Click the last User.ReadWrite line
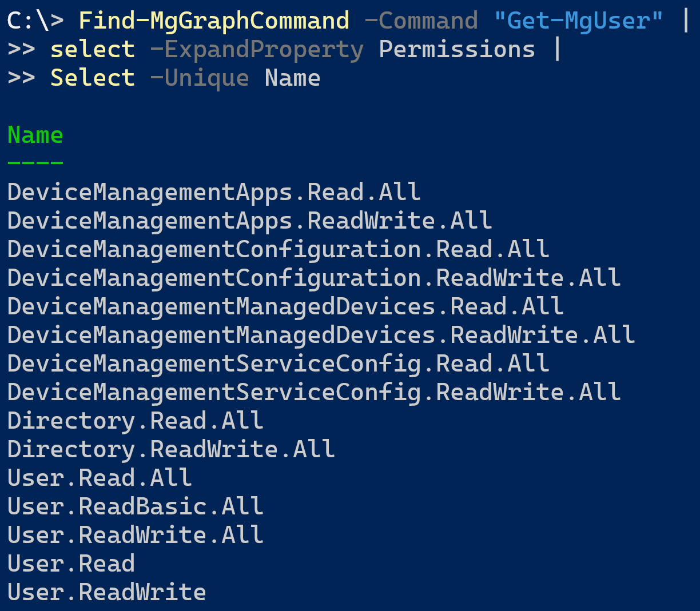This screenshot has width=700, height=611. (107, 593)
